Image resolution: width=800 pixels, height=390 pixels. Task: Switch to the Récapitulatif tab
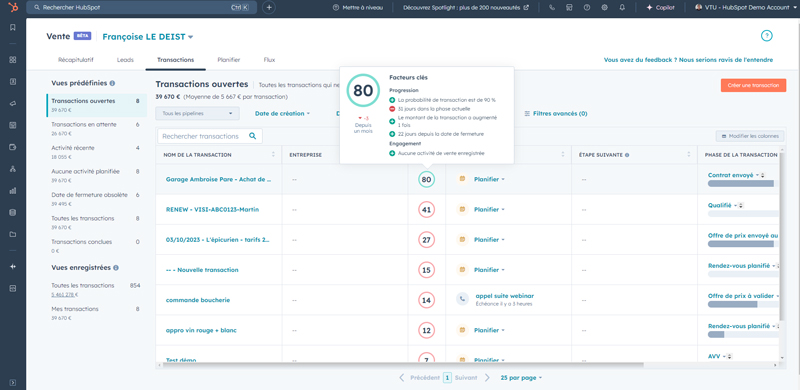(x=76, y=60)
